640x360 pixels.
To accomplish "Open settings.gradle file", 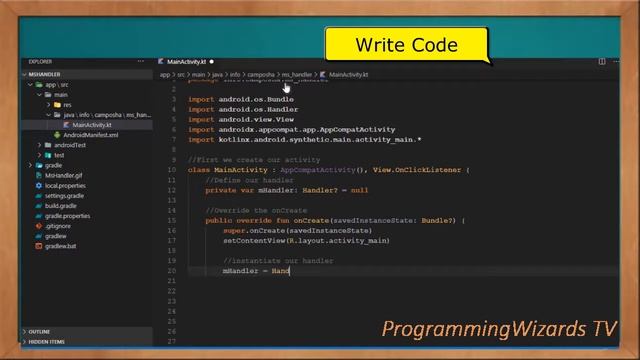I will (x=64, y=196).
